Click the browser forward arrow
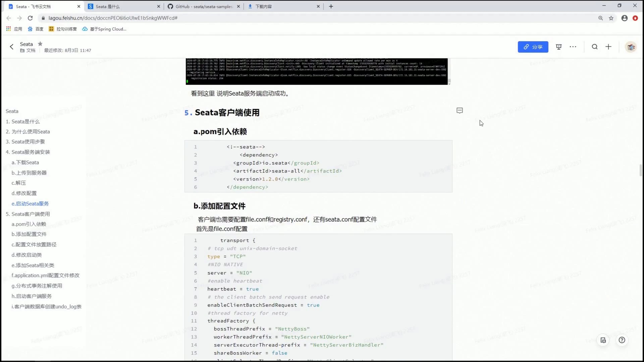This screenshot has height=362, width=644. coord(19,18)
